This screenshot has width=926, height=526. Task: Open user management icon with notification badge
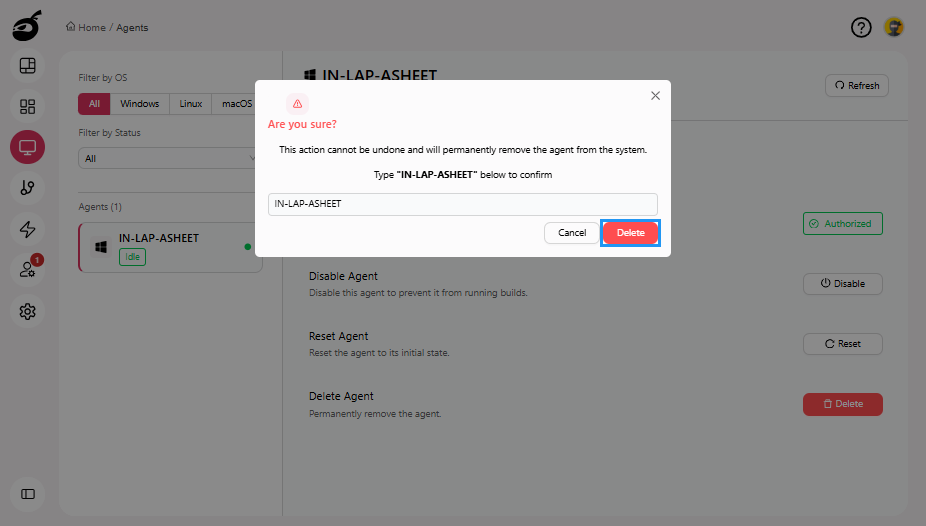(27, 270)
